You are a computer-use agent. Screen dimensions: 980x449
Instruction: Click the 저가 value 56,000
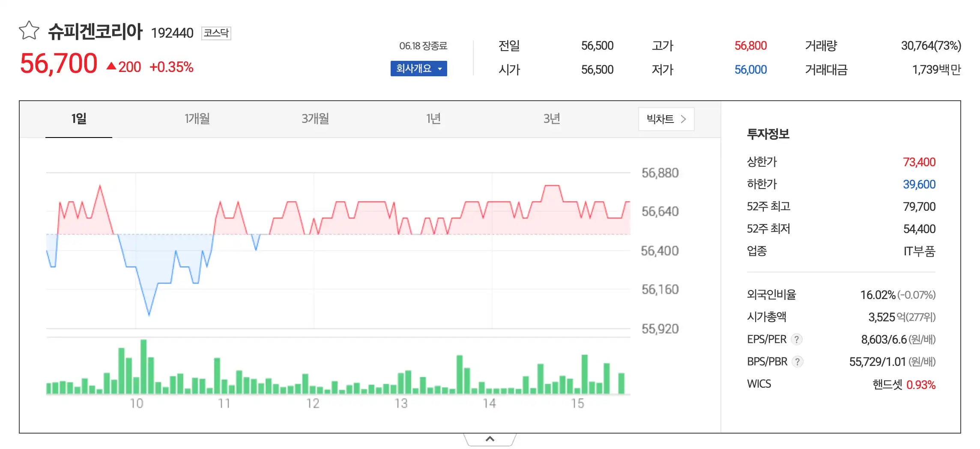pos(750,70)
